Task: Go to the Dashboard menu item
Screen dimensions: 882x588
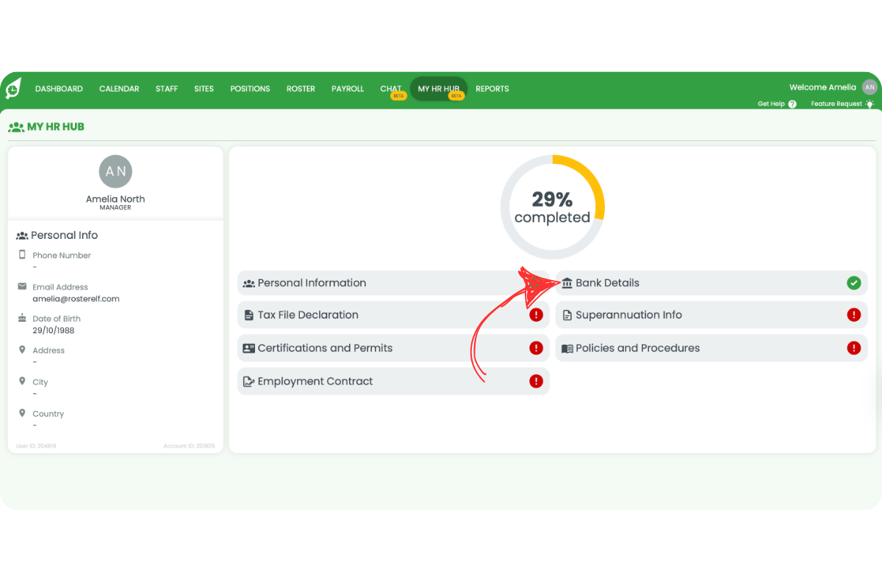Action: coord(59,89)
